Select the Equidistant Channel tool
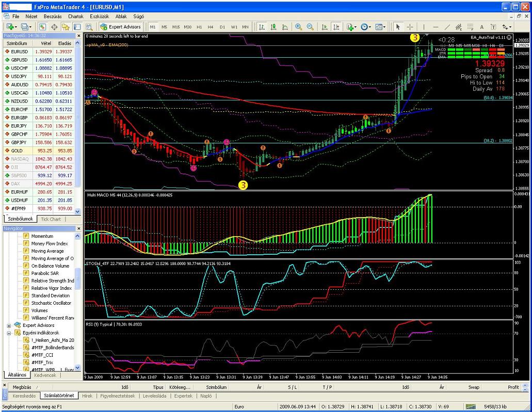 459,27
